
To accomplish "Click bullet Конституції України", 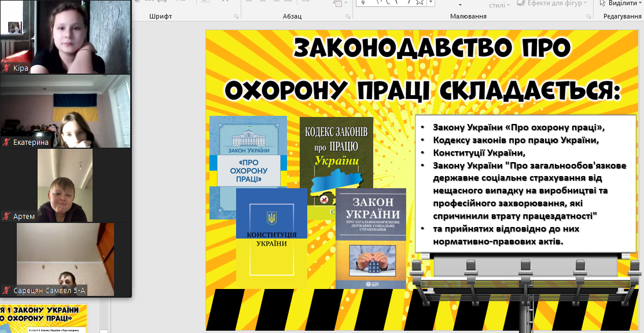I will (x=479, y=153).
